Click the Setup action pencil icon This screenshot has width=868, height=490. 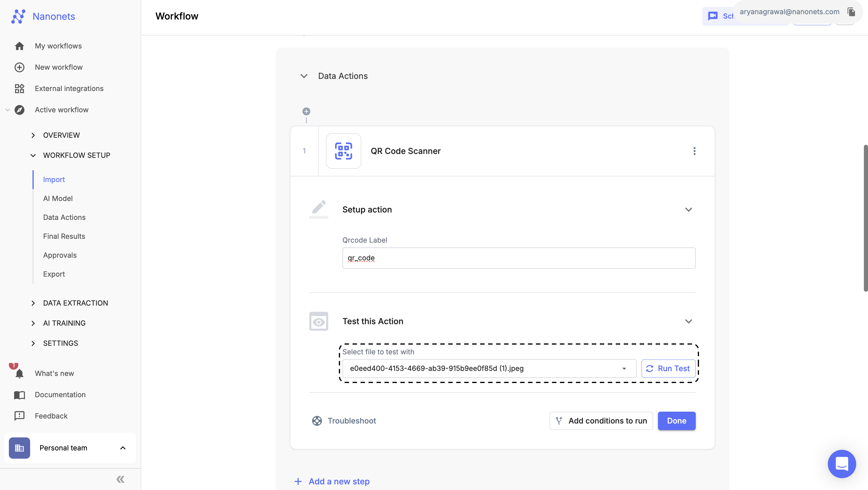coord(318,209)
